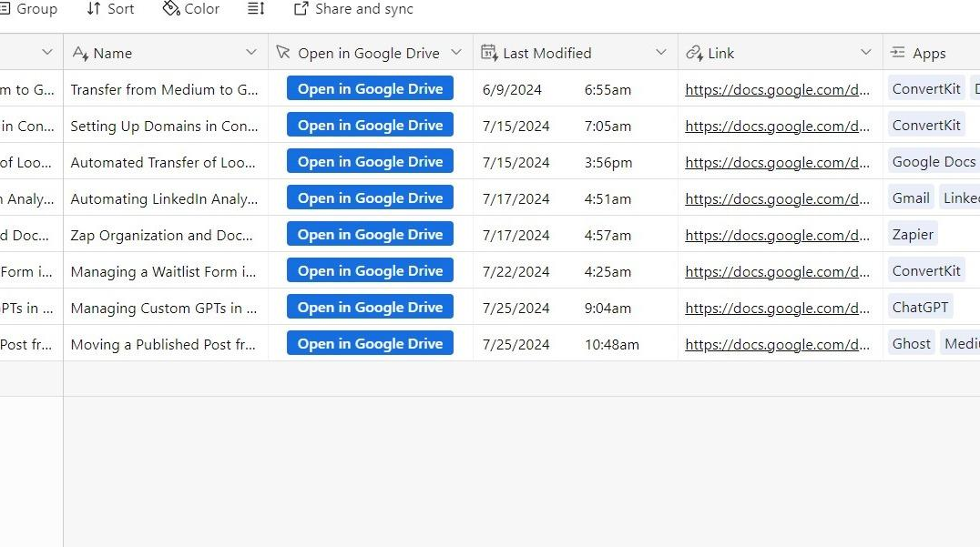Image resolution: width=980 pixels, height=547 pixels.
Task: Select the Gmail tag for Automating LinkedIn row
Action: (910, 198)
